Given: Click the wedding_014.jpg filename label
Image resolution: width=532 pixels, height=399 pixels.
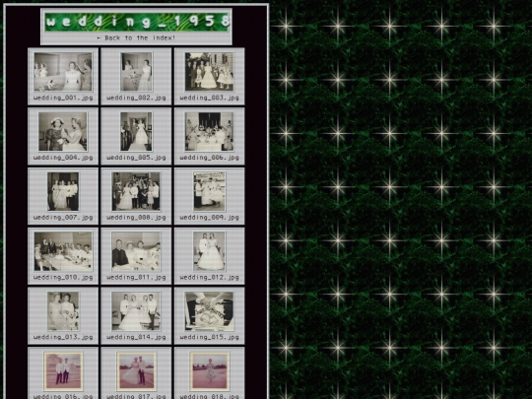Looking at the screenshot, I should tap(136, 337).
